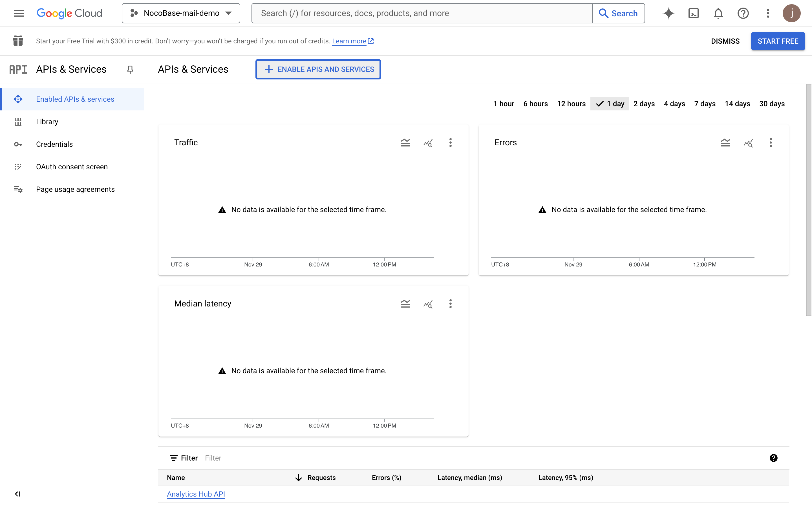812x507 pixels.
Task: Pin APIs & Services in the sidebar
Action: [x=130, y=69]
